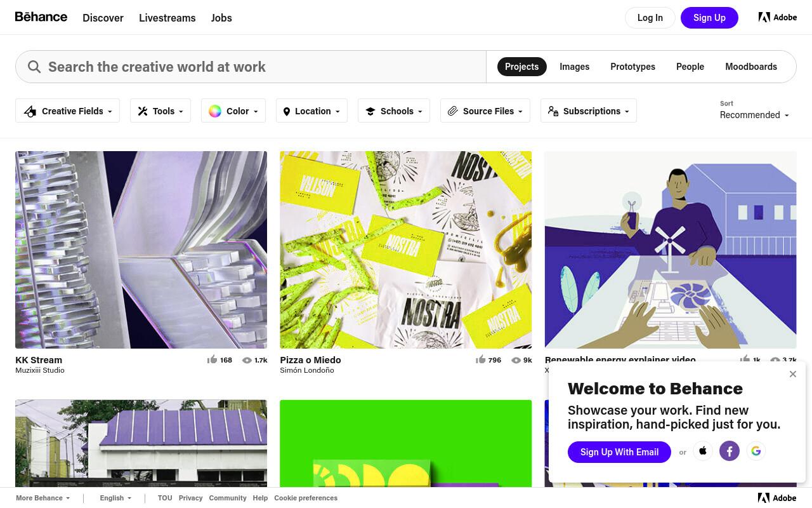Viewport: 812px width, 508px height.
Task: Go to the Jobs navigation item
Action: 221,18
